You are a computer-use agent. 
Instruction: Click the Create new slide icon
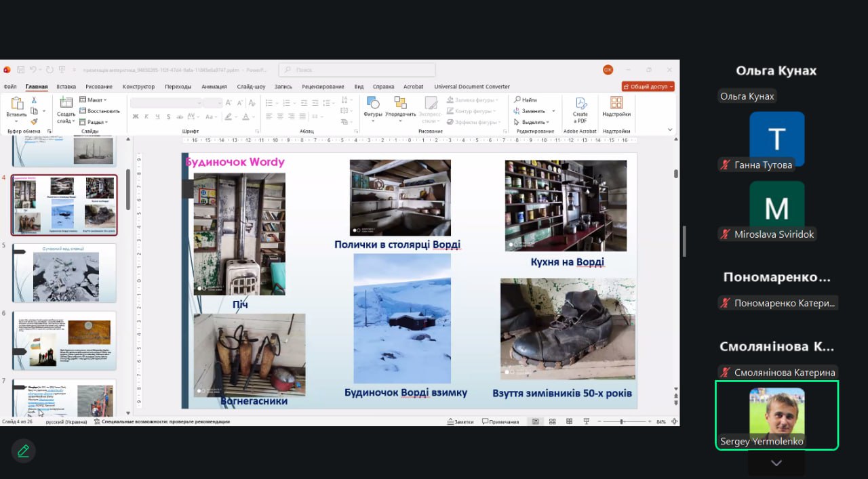point(66,104)
